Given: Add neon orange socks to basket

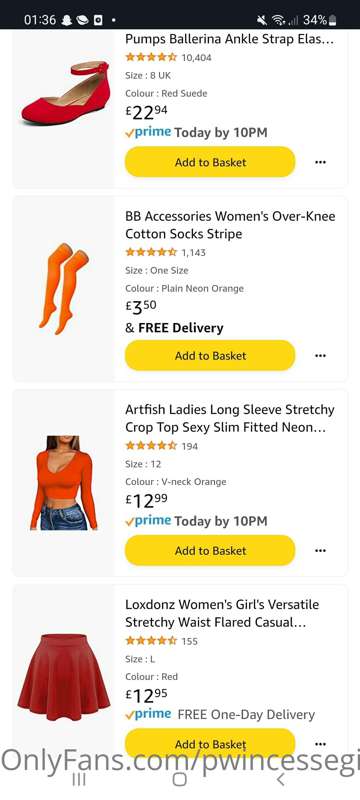Looking at the screenshot, I should click(210, 356).
